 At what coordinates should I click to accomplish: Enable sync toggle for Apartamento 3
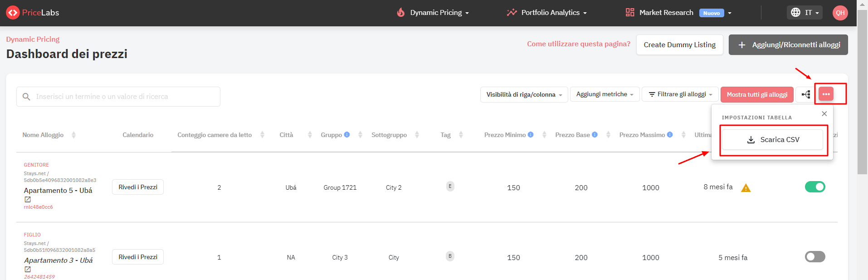coord(815,256)
